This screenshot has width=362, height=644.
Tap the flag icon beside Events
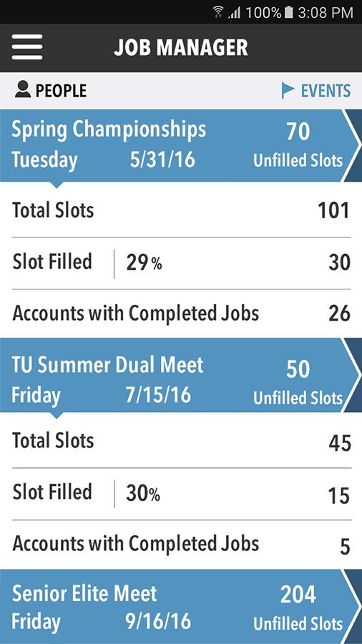pyautogui.click(x=288, y=90)
